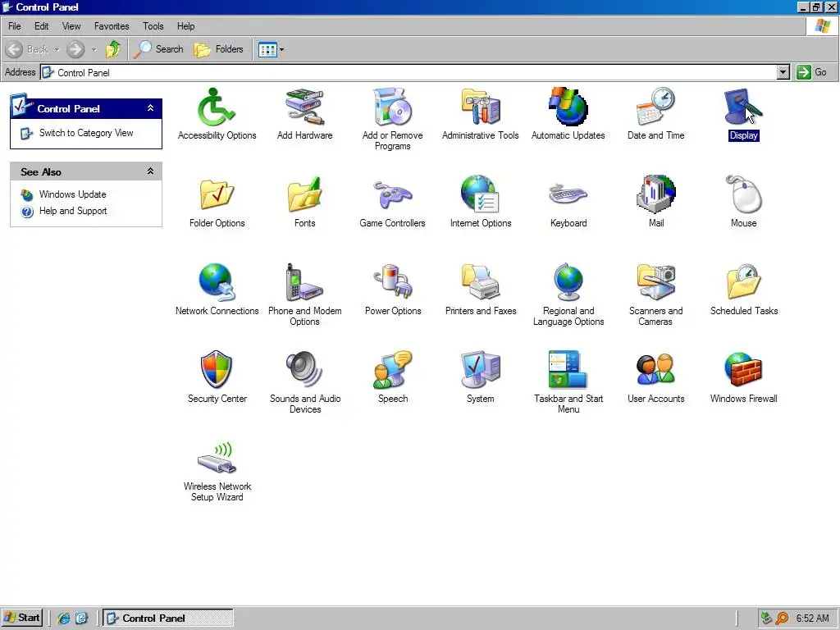Collapse the See Also section
840x630 pixels.
151,171
